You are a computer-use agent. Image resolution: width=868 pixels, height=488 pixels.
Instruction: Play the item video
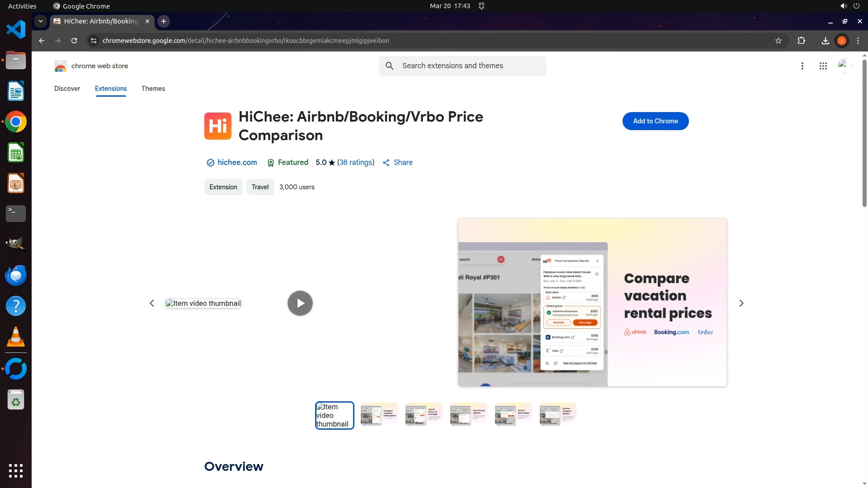pyautogui.click(x=300, y=303)
